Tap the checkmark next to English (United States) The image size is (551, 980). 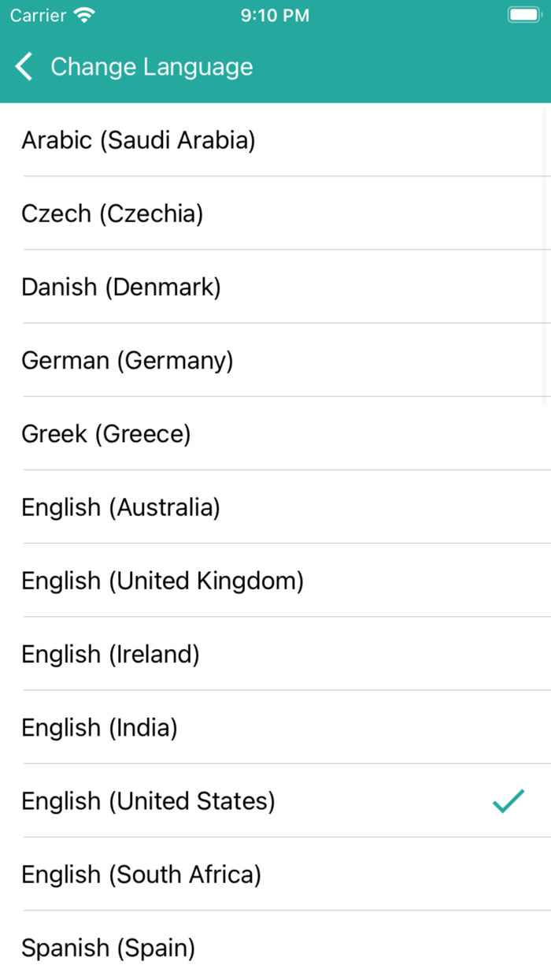click(508, 801)
